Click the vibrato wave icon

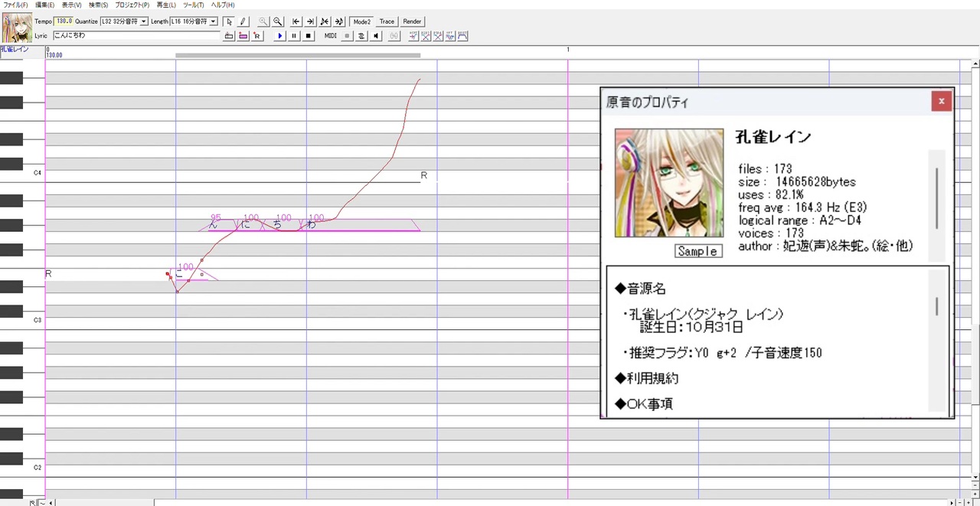(x=450, y=36)
